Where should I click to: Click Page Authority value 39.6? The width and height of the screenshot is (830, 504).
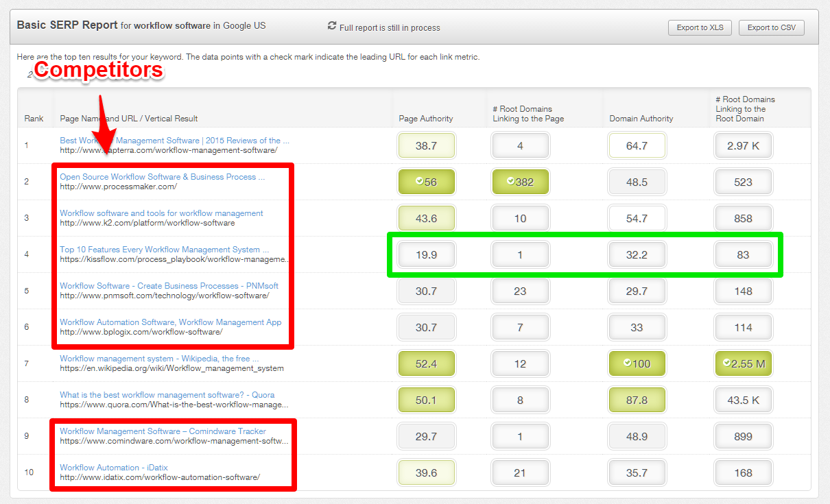426,473
